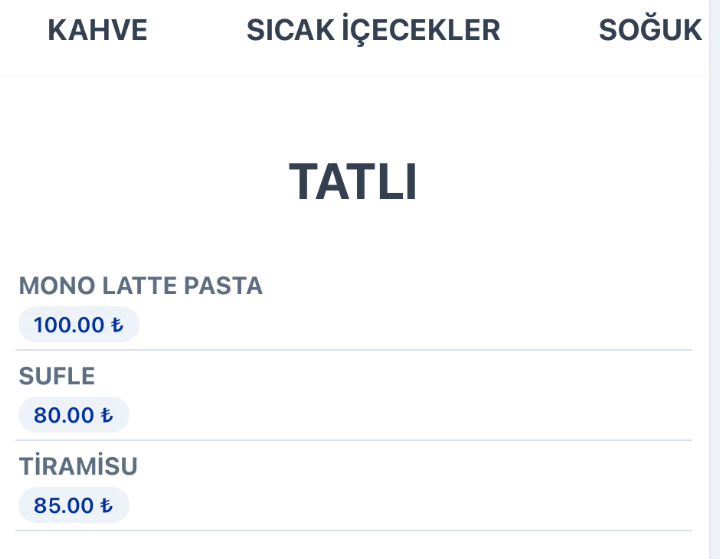Screen dimensions: 720x559
Task: Click the divider below Mono Latte Pasta
Action: coord(354,350)
